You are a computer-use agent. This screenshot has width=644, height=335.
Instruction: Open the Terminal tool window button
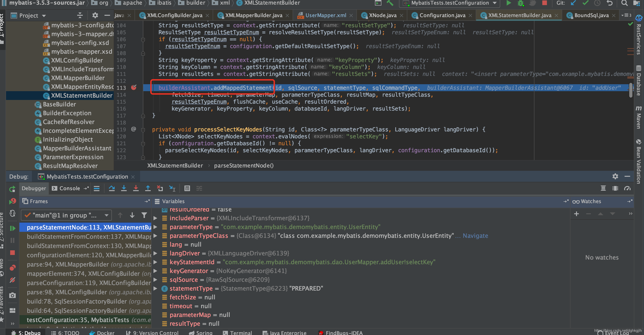237,332
